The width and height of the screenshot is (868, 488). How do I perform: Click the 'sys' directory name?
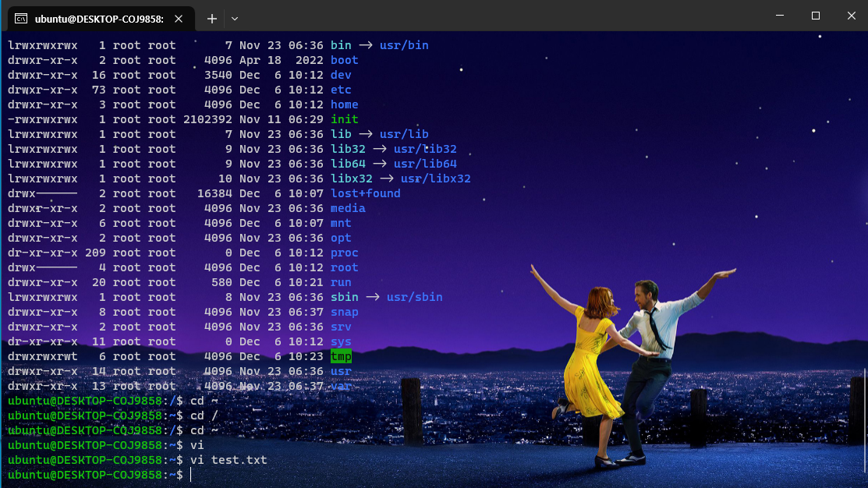[x=341, y=341]
